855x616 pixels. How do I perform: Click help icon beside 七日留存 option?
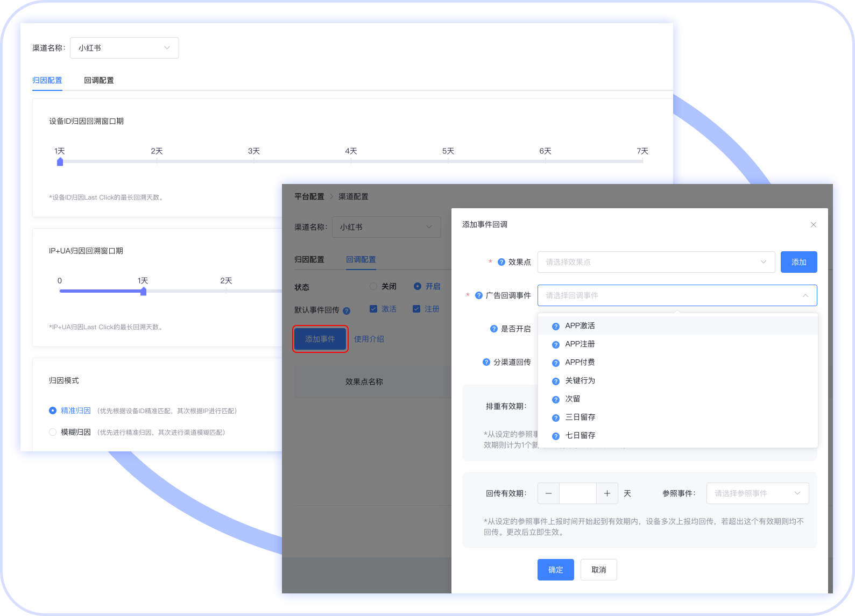(x=556, y=436)
